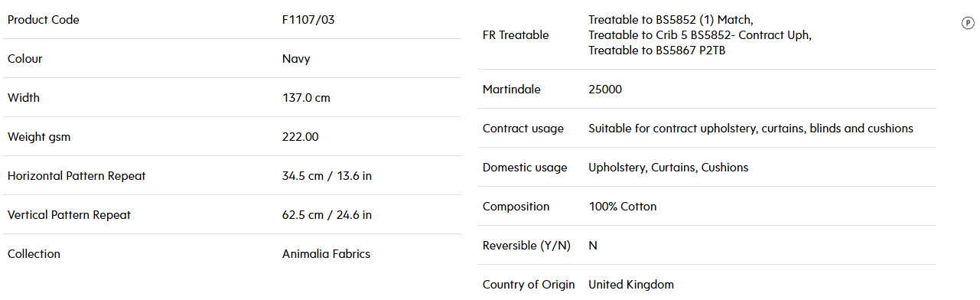
Task: Click the Reversible value N
Action: [x=593, y=246]
